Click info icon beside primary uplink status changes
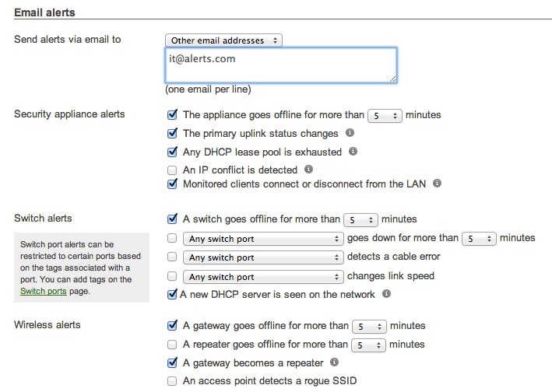This screenshot has width=552, height=392. click(x=350, y=132)
